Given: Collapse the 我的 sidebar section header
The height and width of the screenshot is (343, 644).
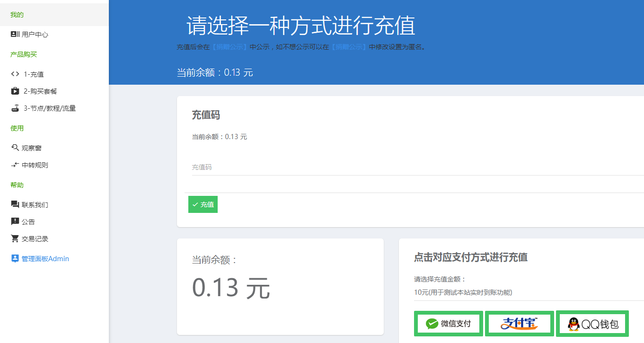Looking at the screenshot, I should (x=54, y=15).
